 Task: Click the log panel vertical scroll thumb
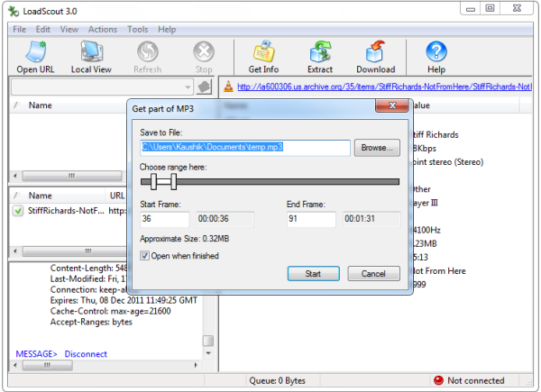pyautogui.click(x=208, y=341)
